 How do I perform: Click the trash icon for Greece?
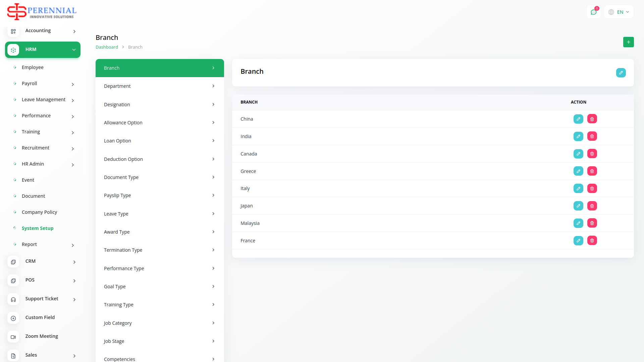point(592,171)
